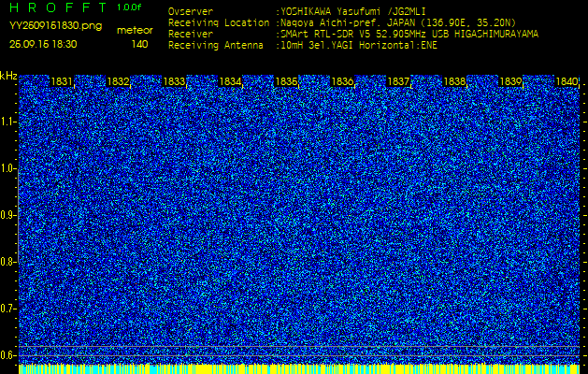Click receiver details SMArt RTL-SDR V5 52.905MHz
The image size is (588, 374).
tap(409, 35)
